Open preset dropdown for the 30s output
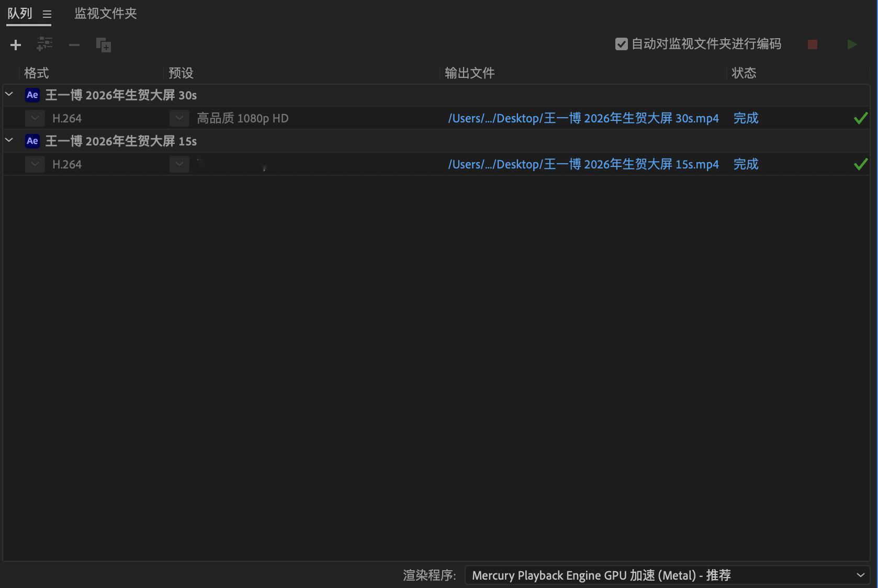This screenshot has height=588, width=878. (x=179, y=118)
